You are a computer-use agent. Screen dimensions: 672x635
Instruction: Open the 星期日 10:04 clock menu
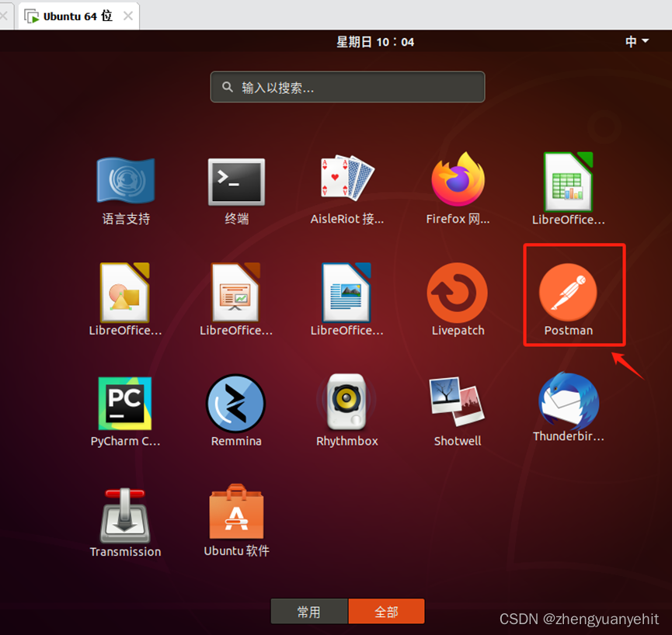click(x=375, y=42)
